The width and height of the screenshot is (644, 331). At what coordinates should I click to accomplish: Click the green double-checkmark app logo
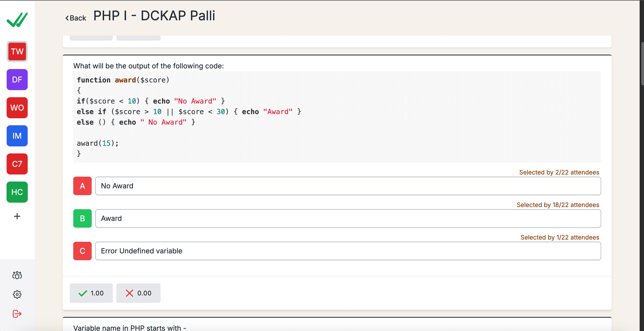(17, 20)
